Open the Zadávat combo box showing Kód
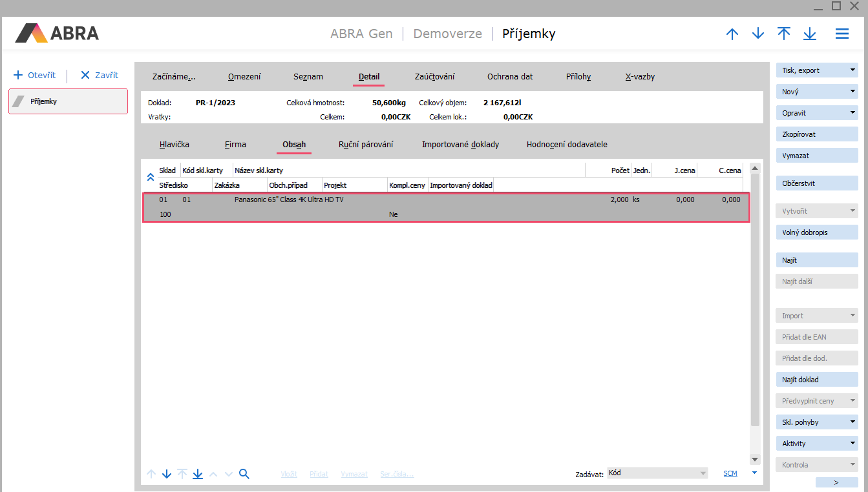Screen dimensions: 868x492 657,473
